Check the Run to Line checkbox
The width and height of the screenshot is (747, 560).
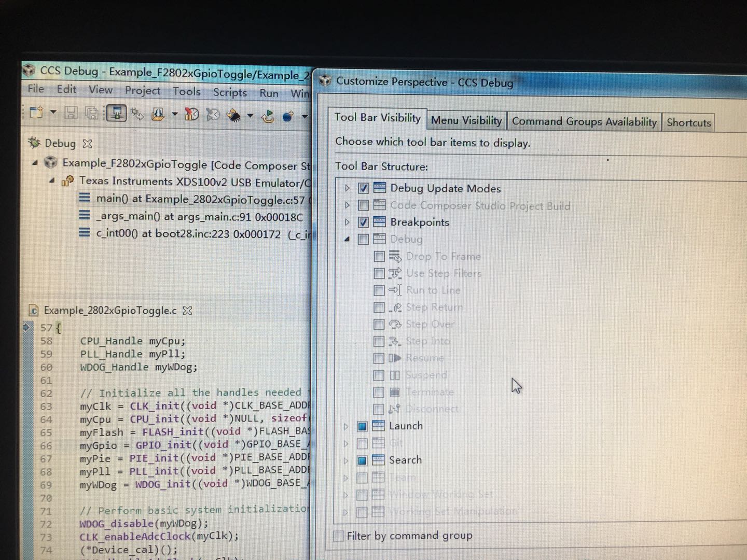(x=379, y=290)
